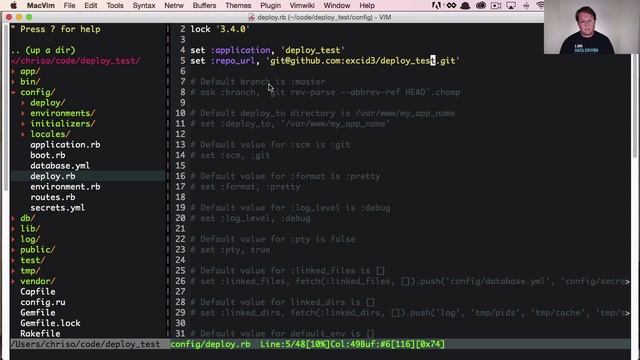Expand the test/ folder arrow
640x360 pixels.
pos(14,260)
